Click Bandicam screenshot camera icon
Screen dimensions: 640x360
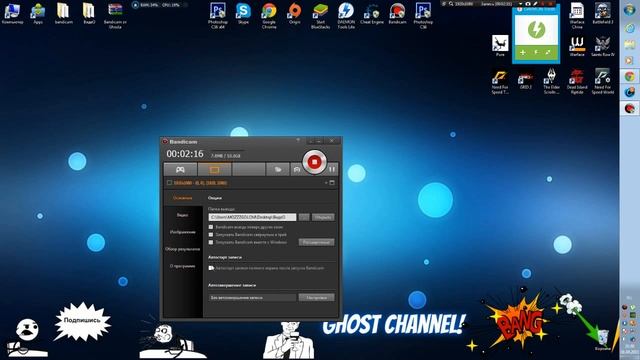coord(297,169)
